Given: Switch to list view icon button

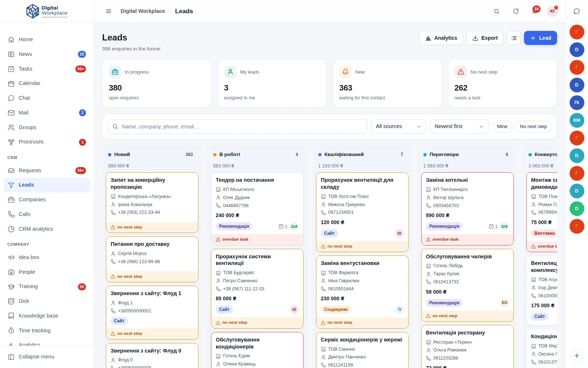Looking at the screenshot, I should click(514, 38).
